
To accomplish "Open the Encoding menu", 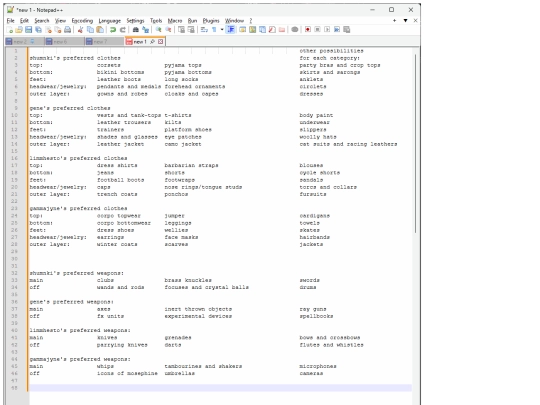I will pos(82,21).
